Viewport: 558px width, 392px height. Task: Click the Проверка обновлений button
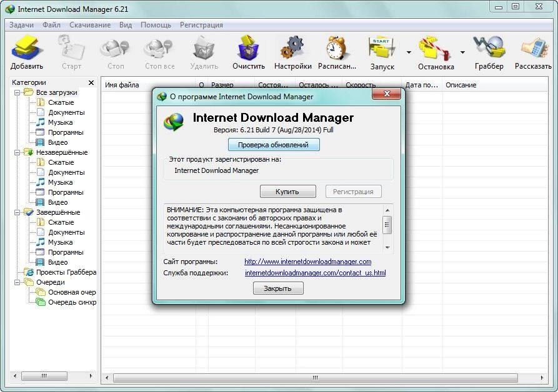[x=273, y=145]
